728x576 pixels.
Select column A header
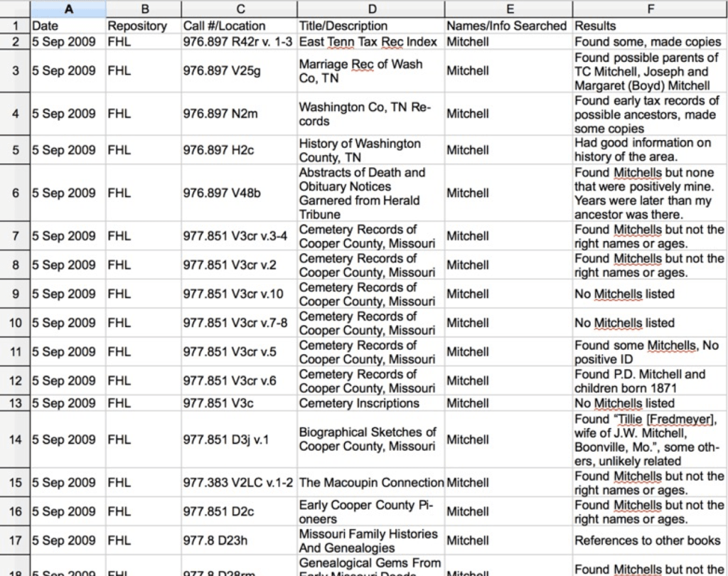[68, 9]
